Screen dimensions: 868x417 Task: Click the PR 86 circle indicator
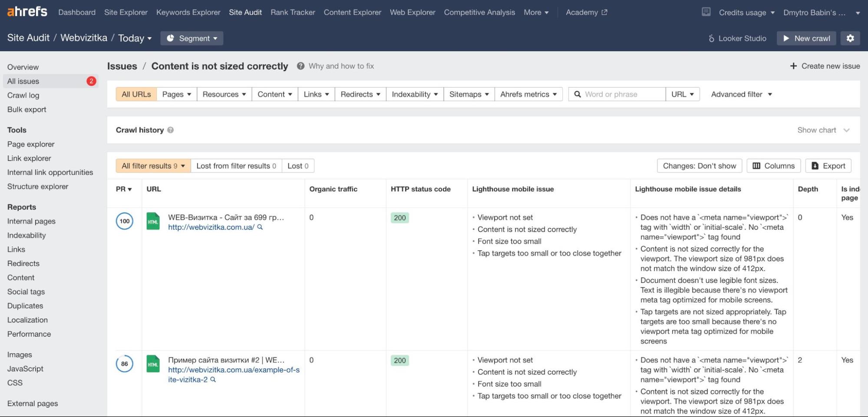pos(124,364)
